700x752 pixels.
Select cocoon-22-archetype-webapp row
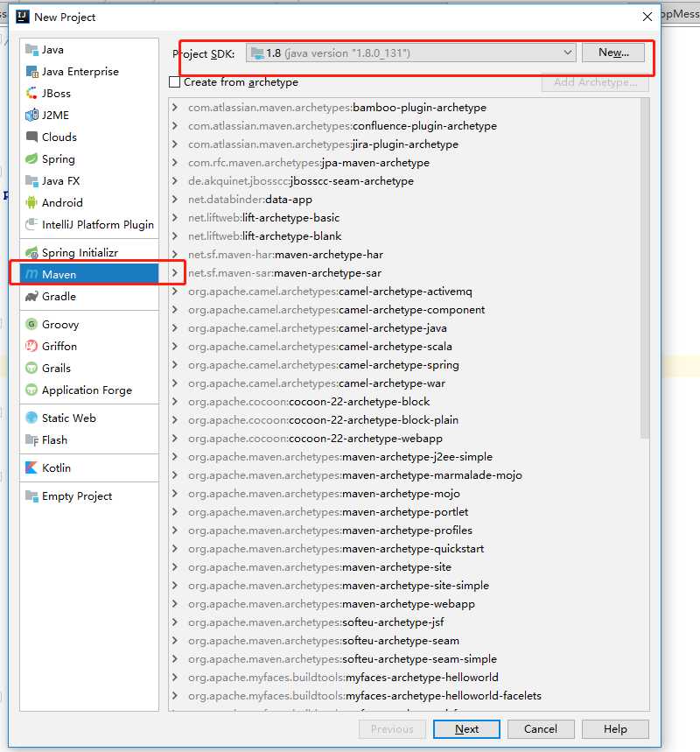coord(405,439)
